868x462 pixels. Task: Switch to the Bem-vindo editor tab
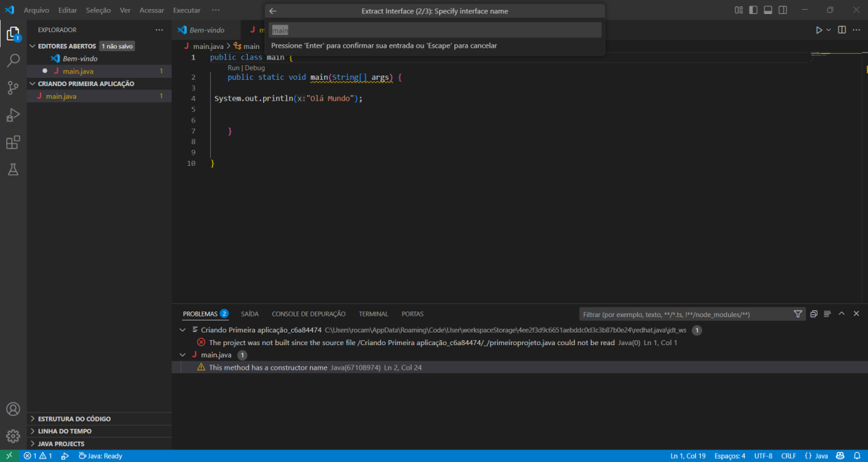pos(206,30)
